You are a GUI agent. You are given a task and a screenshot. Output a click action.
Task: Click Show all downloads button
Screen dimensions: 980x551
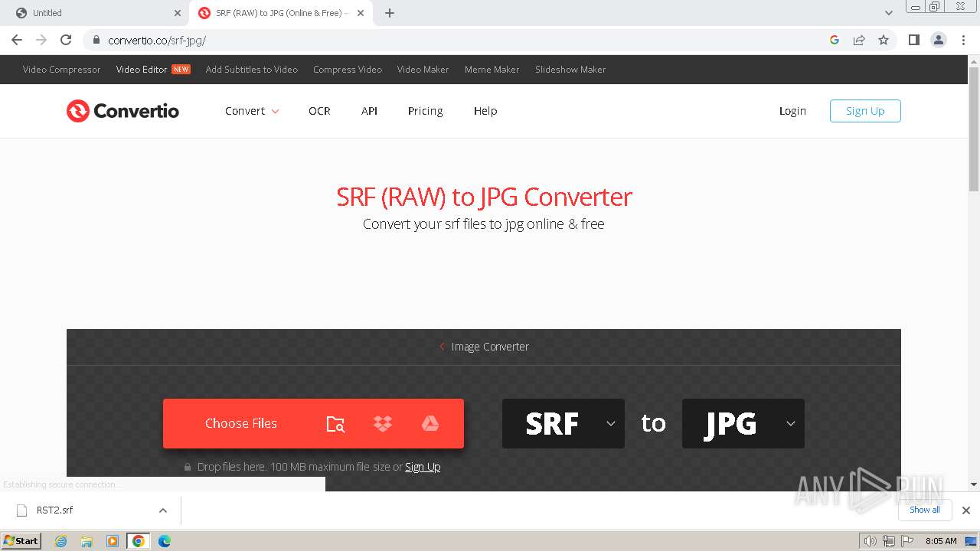[x=925, y=510]
